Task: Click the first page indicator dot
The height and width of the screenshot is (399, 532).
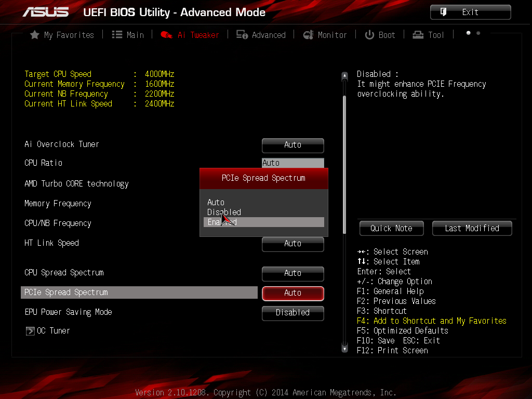Action: click(468, 33)
